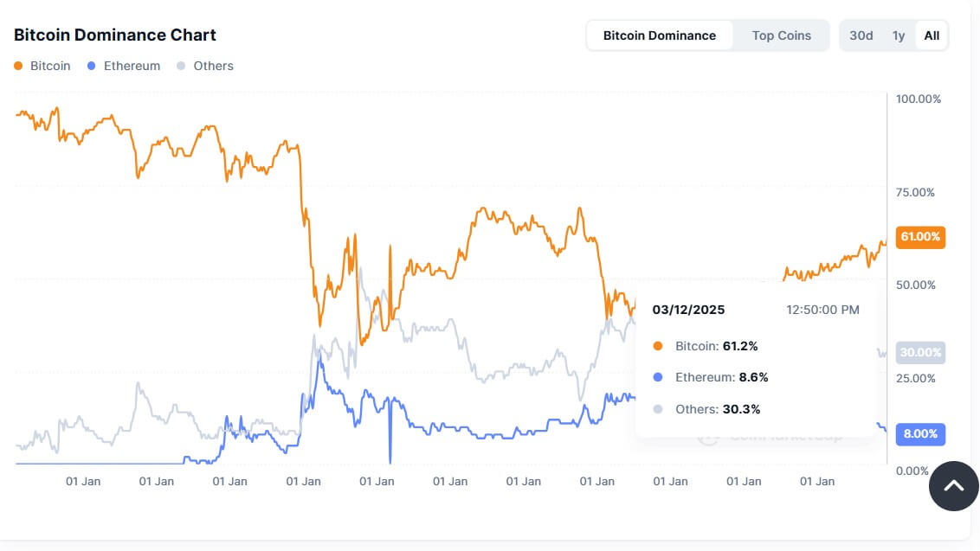Click the 03/12/2025 date in tooltip
980x551 pixels.
click(x=688, y=310)
